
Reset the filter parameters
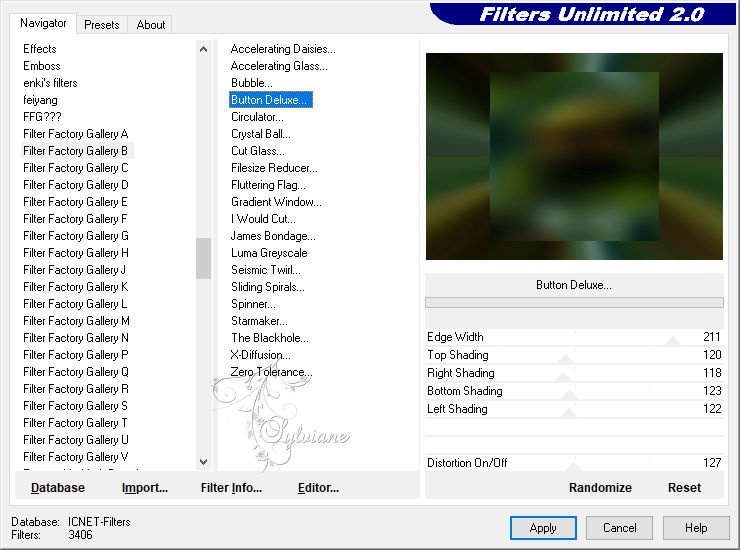tap(684, 488)
